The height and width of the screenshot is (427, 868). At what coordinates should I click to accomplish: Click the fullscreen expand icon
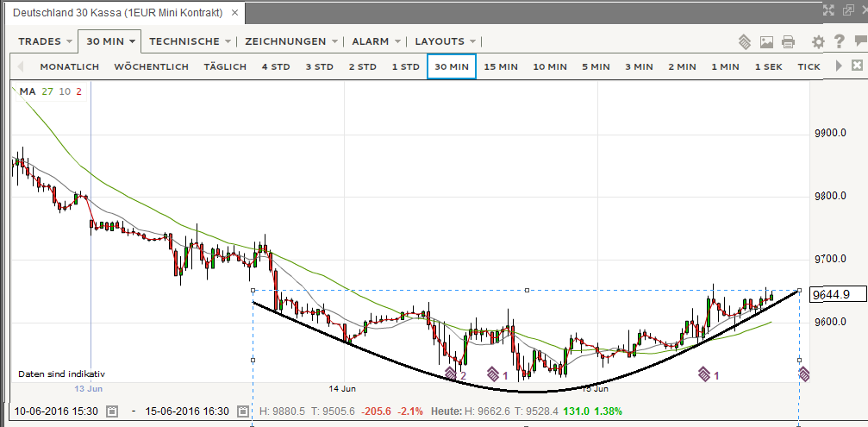click(828, 10)
